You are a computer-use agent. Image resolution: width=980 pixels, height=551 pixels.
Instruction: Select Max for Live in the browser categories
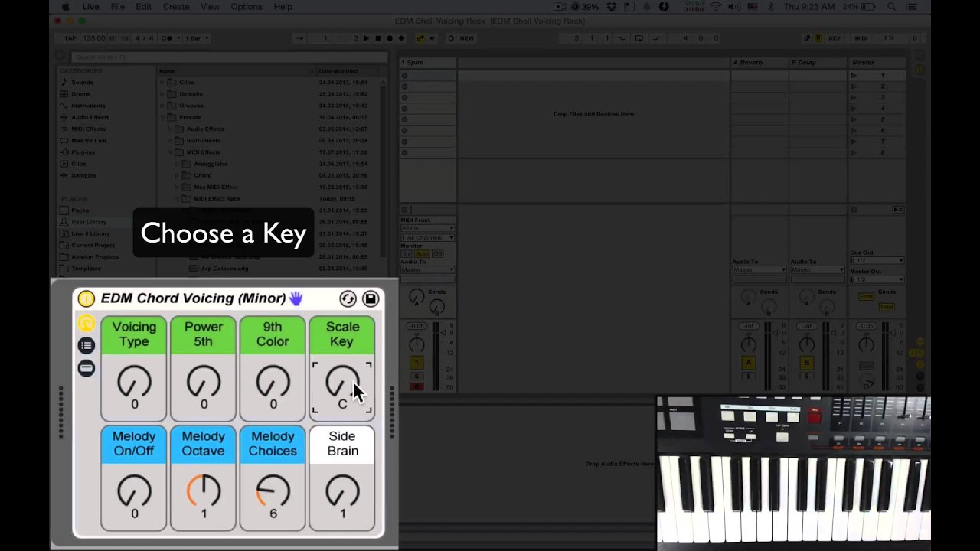(x=89, y=141)
